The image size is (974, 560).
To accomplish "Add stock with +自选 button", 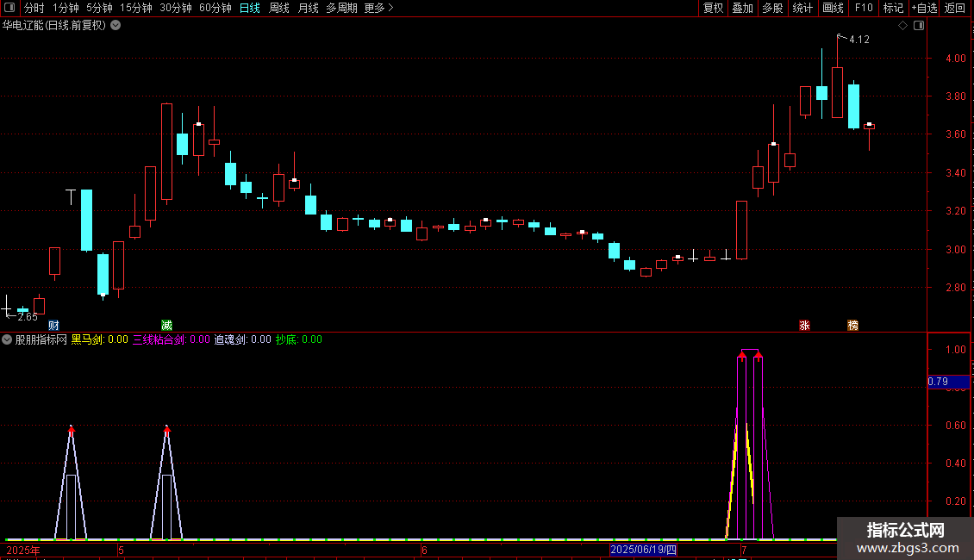I will pyautogui.click(x=924, y=8).
